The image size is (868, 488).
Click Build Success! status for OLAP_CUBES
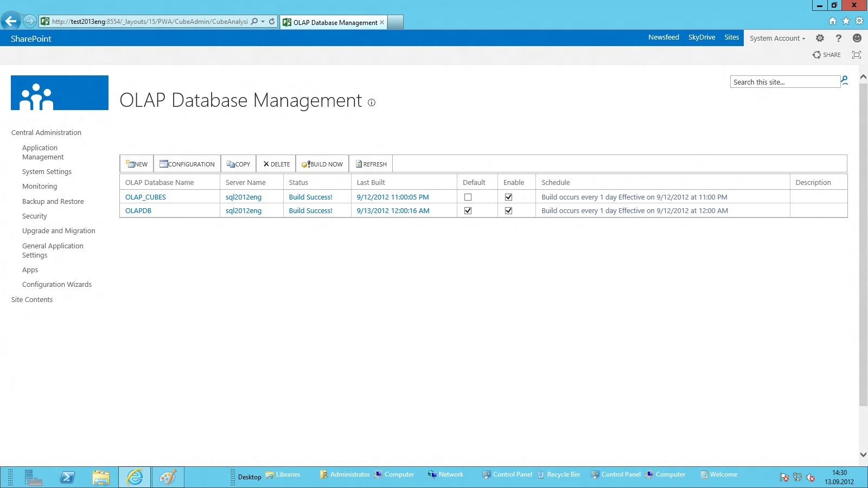[x=310, y=197]
